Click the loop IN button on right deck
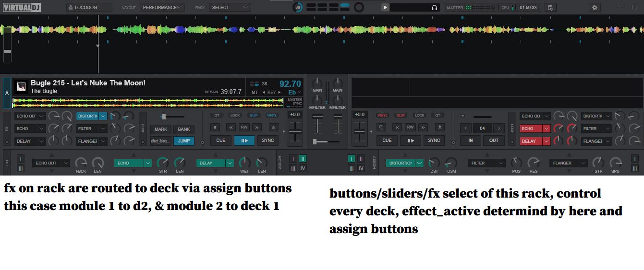 [471, 141]
